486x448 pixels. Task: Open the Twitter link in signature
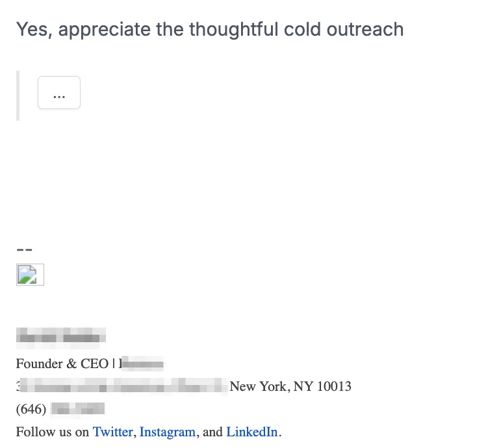pyautogui.click(x=112, y=432)
